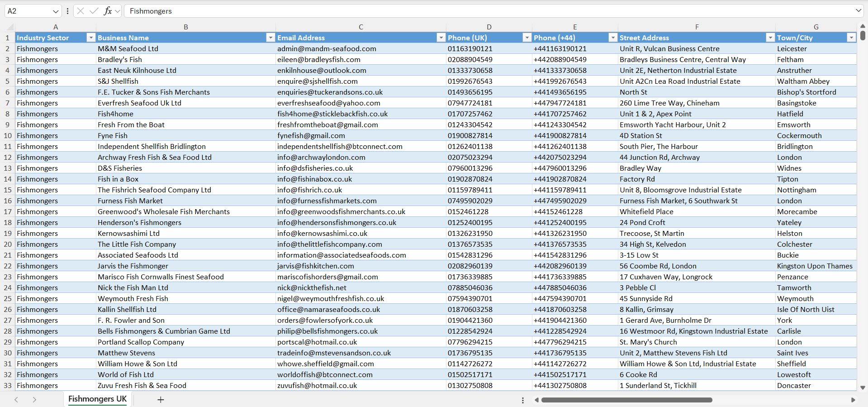The width and height of the screenshot is (868, 407).
Task: Click cell Portland Scallop Company
Action: 186,342
